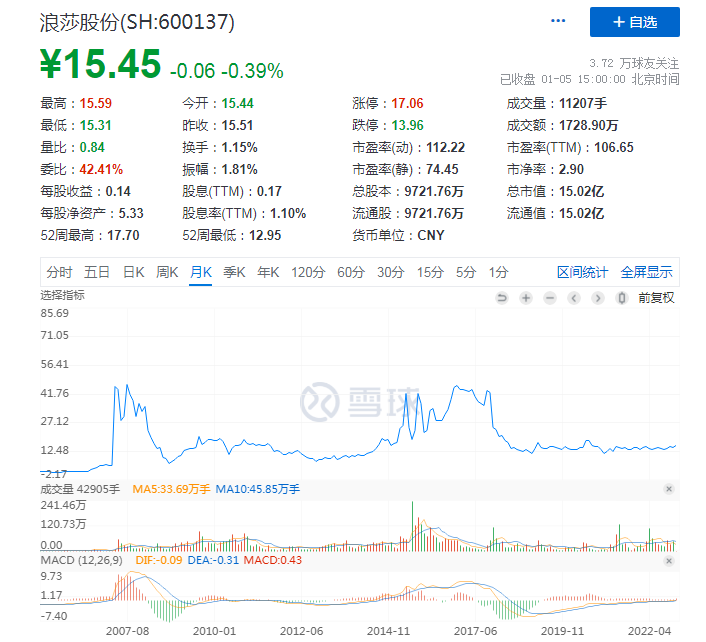
Task: Click the 股息率(TTM) value 1.10%
Action: (288, 213)
